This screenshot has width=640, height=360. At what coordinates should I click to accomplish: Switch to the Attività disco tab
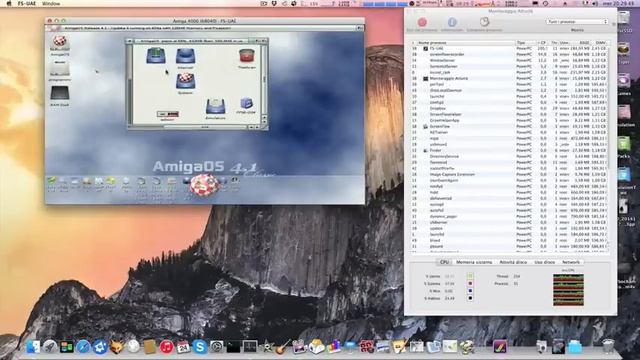tap(513, 262)
